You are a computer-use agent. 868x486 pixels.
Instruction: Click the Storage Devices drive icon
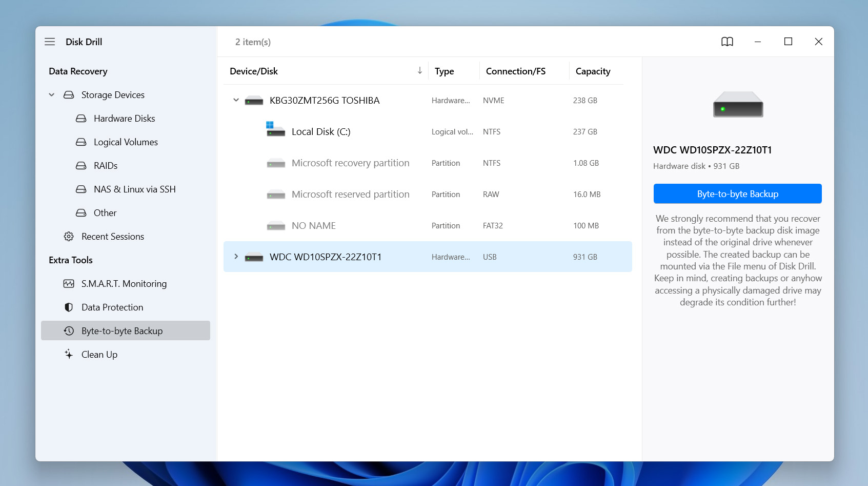click(69, 95)
